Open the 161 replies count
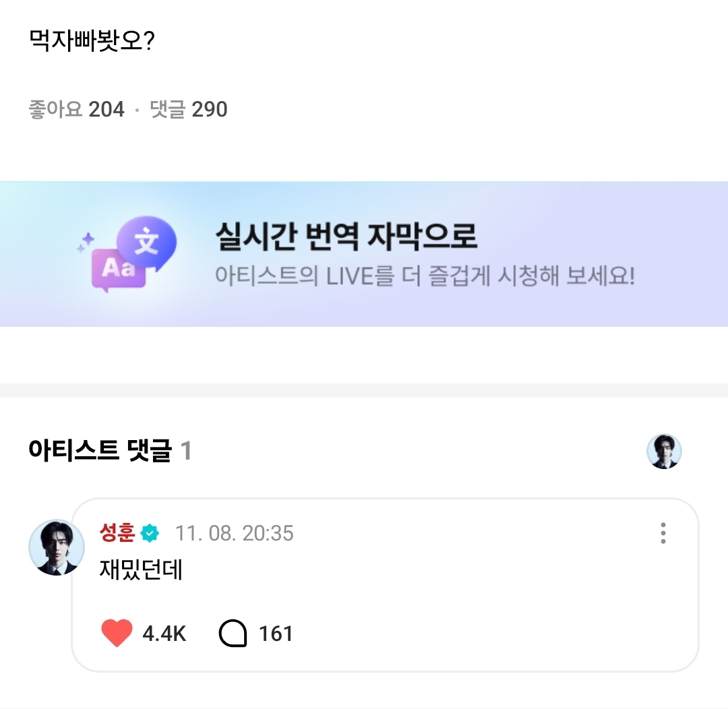This screenshot has height=709, width=728. (x=276, y=634)
